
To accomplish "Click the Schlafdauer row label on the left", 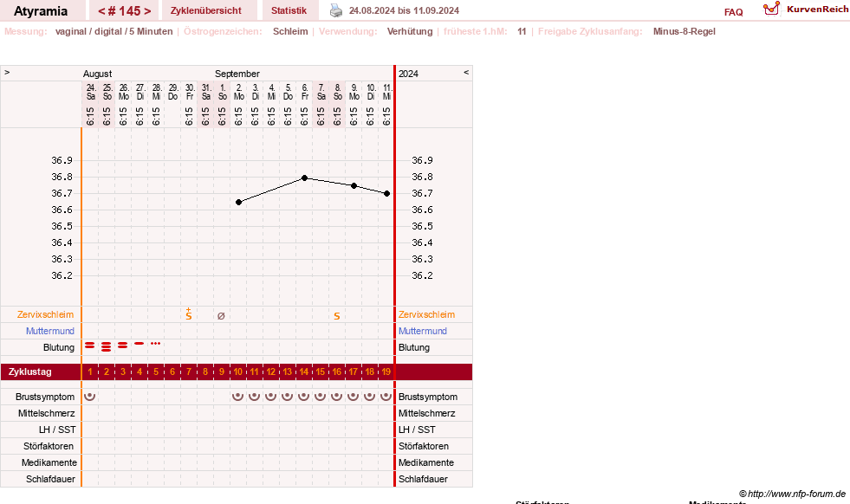I will 50,479.
